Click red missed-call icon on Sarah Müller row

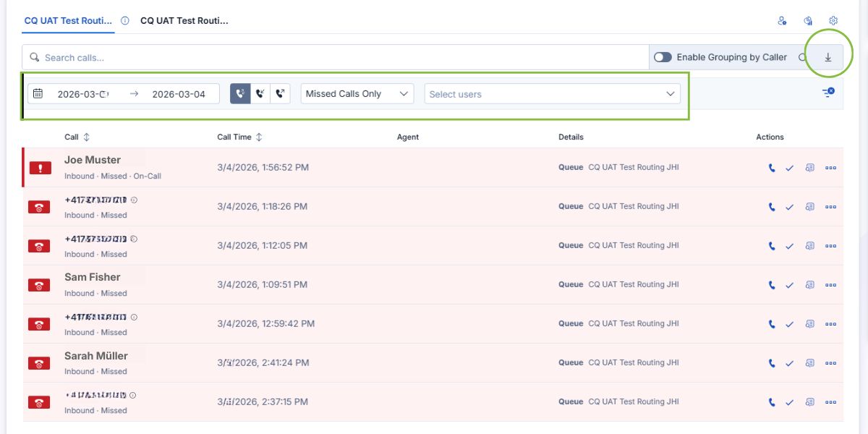point(40,363)
